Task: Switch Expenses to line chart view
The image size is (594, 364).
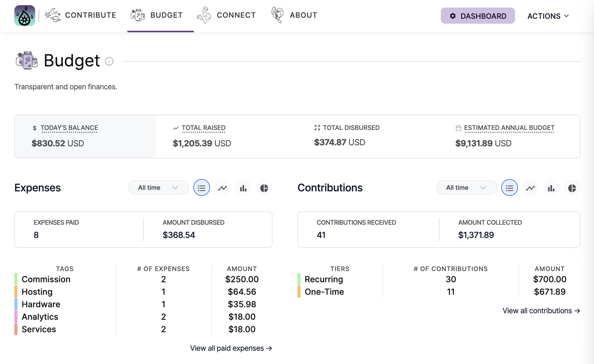Action: (x=222, y=188)
